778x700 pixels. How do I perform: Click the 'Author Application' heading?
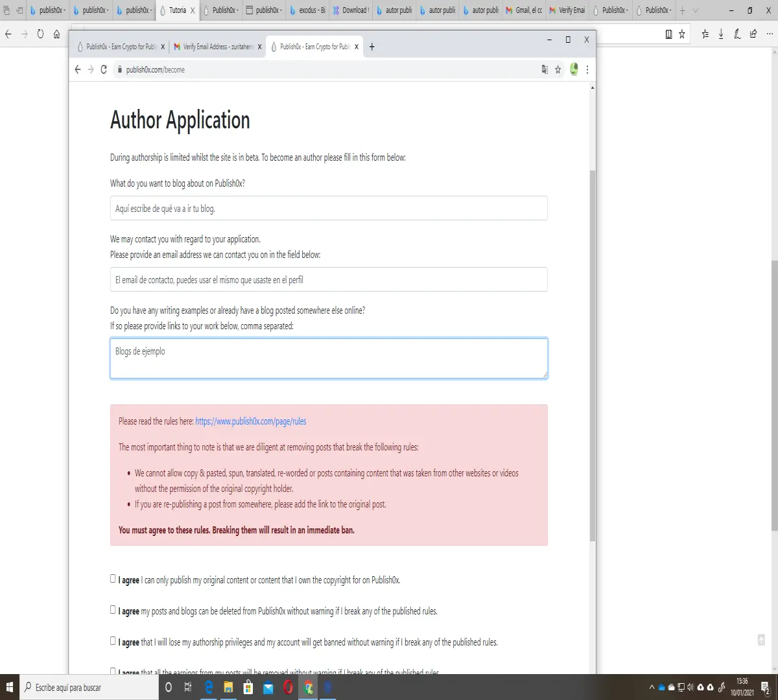tap(180, 121)
